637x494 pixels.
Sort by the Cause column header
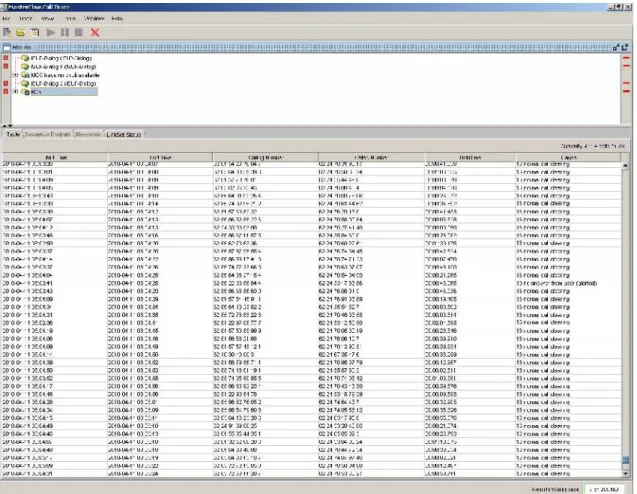click(x=568, y=157)
